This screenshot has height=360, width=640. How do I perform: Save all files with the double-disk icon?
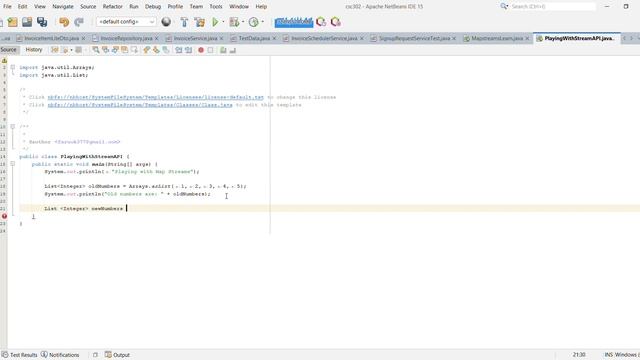(x=42, y=22)
